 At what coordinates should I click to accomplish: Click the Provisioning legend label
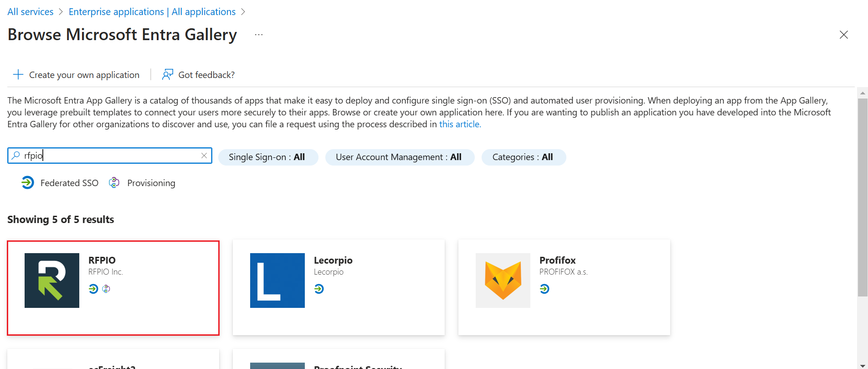tap(151, 183)
